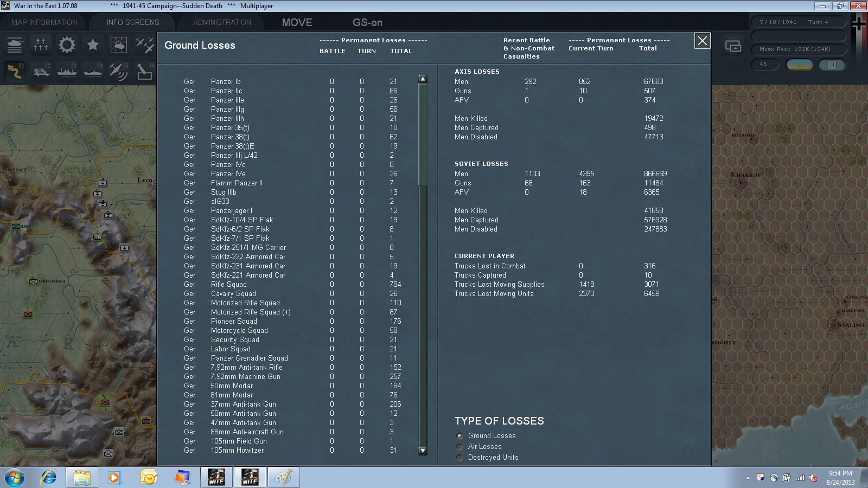868x488 pixels.
Task: Select the F6 bombing mode icon
Action: (x=144, y=71)
